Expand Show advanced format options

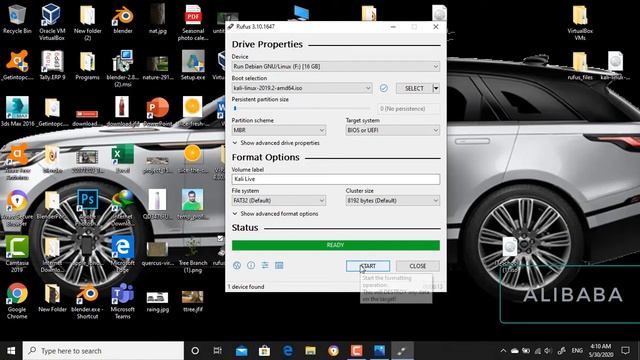276,213
